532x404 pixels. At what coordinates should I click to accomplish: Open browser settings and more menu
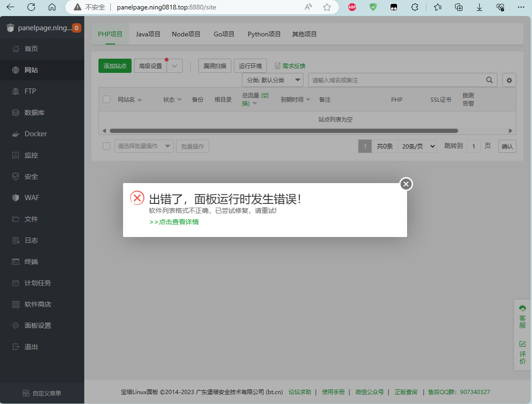click(x=521, y=7)
